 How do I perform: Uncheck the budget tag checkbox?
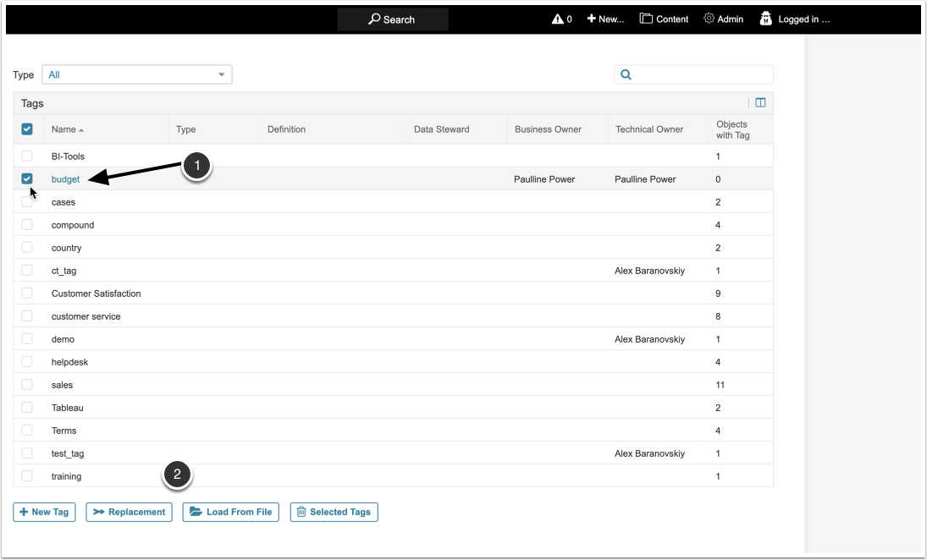(27, 178)
